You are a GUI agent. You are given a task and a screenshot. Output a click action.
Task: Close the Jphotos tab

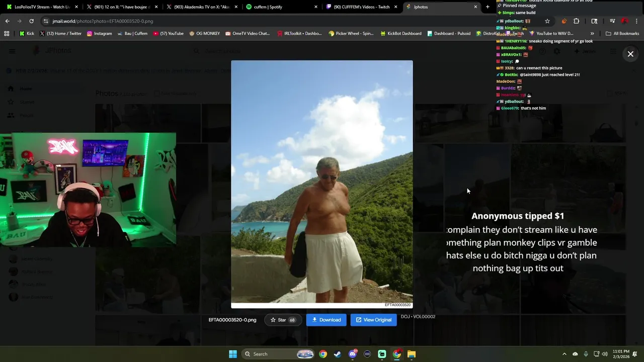click(475, 7)
